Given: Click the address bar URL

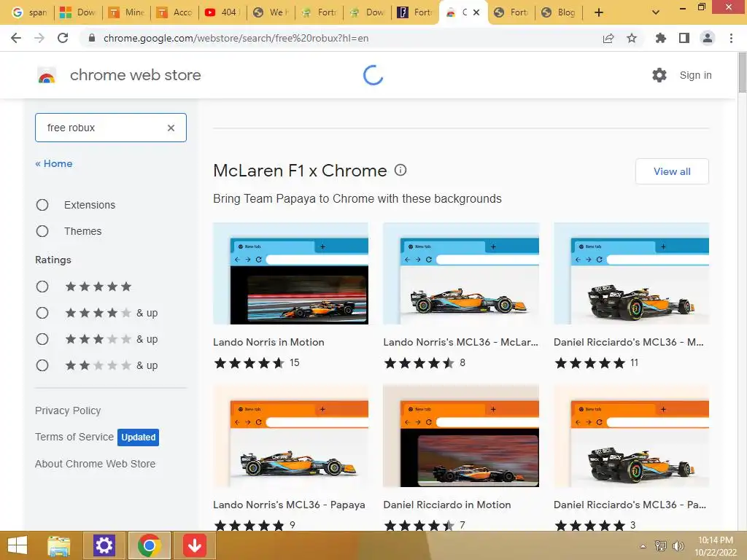Looking at the screenshot, I should (x=236, y=38).
